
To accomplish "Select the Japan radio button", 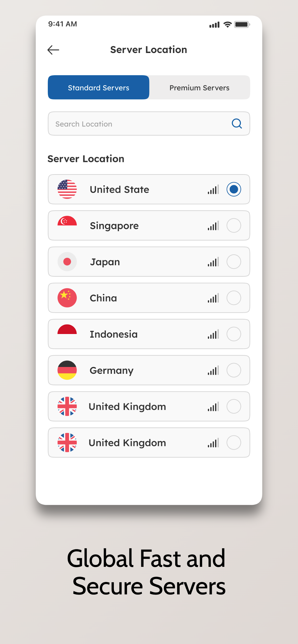I will click(x=234, y=262).
